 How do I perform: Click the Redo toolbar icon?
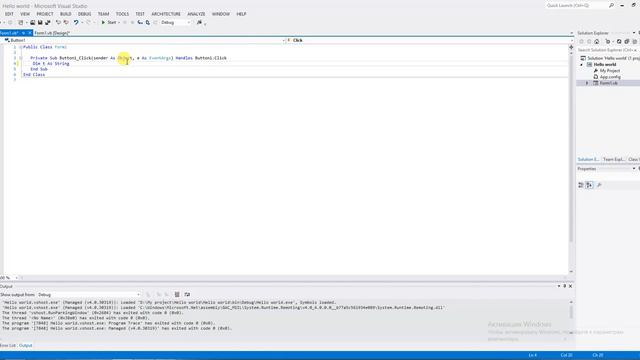(x=88, y=22)
